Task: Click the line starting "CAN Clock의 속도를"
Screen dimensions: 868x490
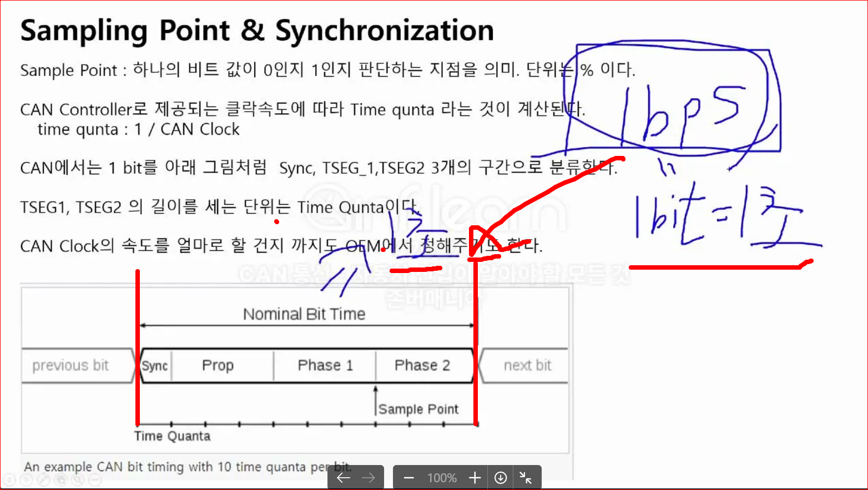Action: pyautogui.click(x=281, y=245)
